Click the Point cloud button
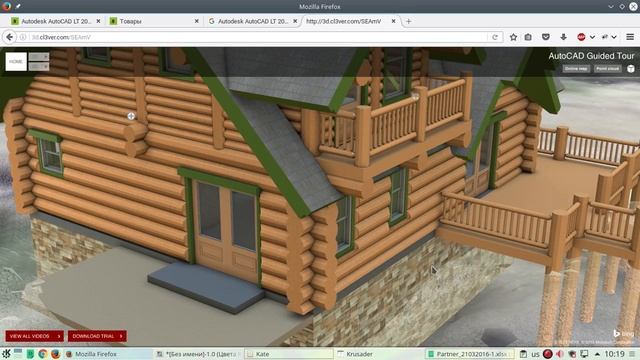Viewport: 640px width, 360px height. point(608,69)
